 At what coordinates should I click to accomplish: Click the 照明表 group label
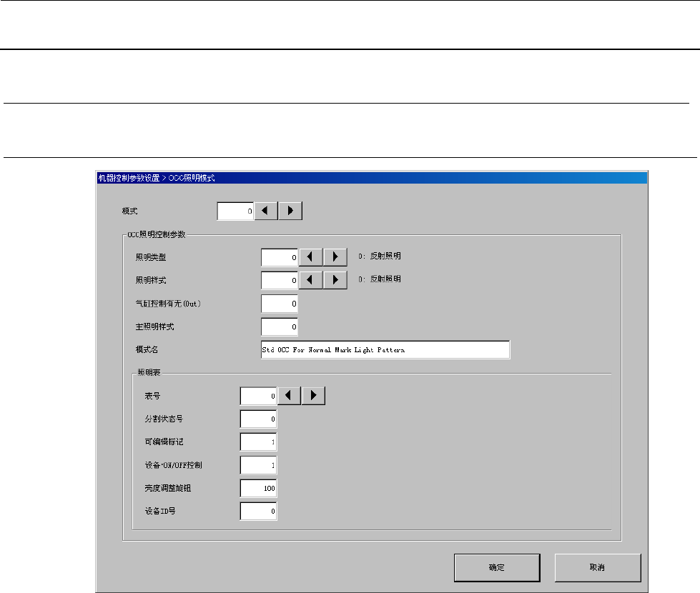(149, 372)
